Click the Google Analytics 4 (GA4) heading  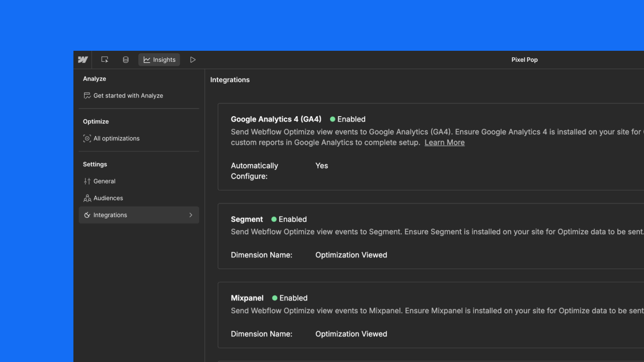tap(276, 119)
